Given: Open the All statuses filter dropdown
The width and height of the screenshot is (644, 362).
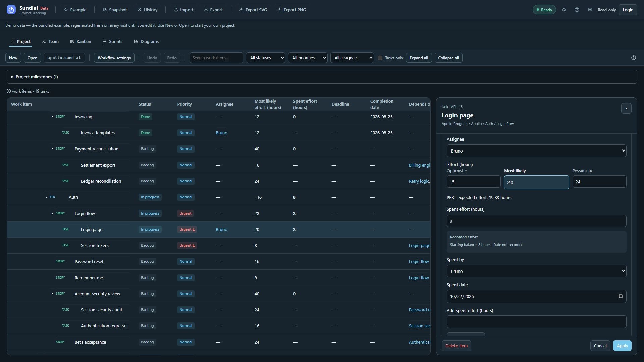Looking at the screenshot, I should [266, 58].
